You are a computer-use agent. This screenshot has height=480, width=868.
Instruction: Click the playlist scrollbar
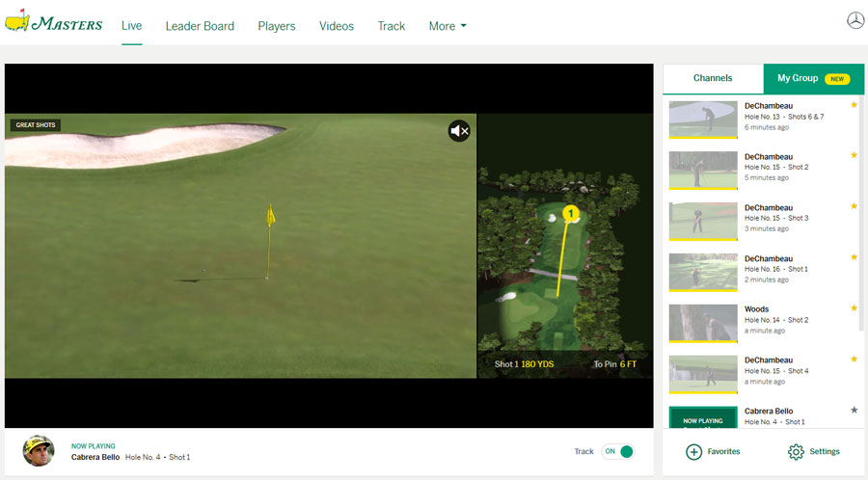[861, 213]
